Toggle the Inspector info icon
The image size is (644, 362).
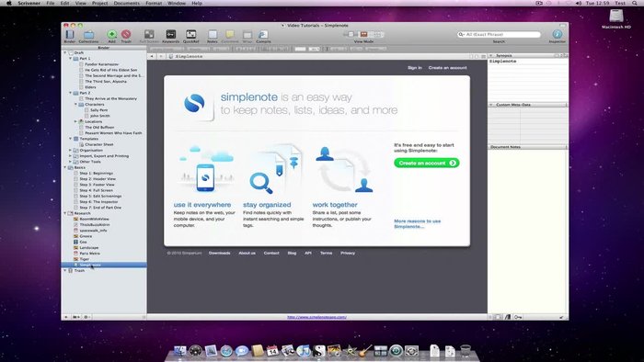[x=558, y=34]
